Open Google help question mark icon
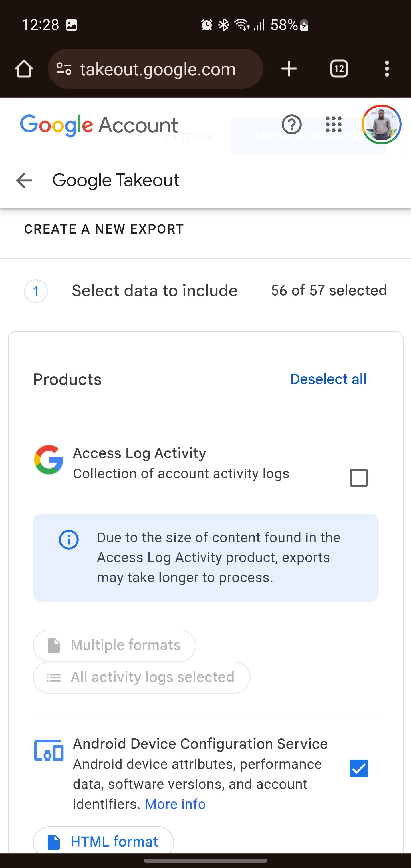 291,125
